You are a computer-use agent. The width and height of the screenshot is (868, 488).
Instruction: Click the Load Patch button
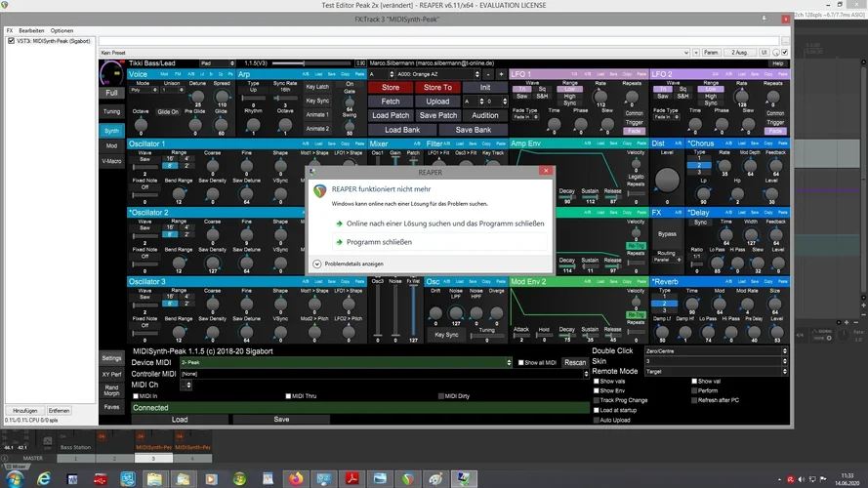391,115
